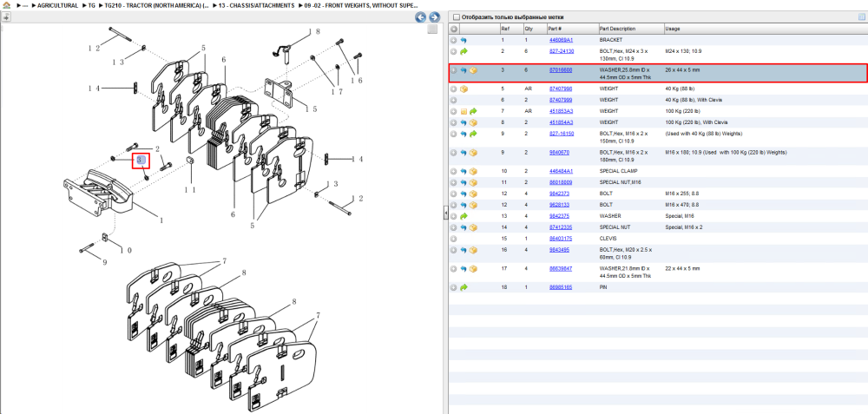The image size is (868, 414).
Task: Click green arrow icon for bolt 827-24130
Action: pos(464,51)
